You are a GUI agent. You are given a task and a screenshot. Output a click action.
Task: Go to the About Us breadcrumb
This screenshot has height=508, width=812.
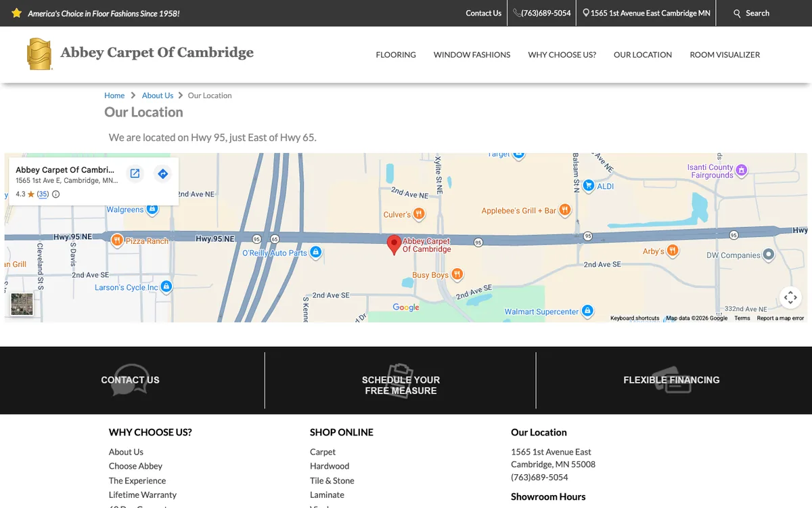pyautogui.click(x=158, y=96)
